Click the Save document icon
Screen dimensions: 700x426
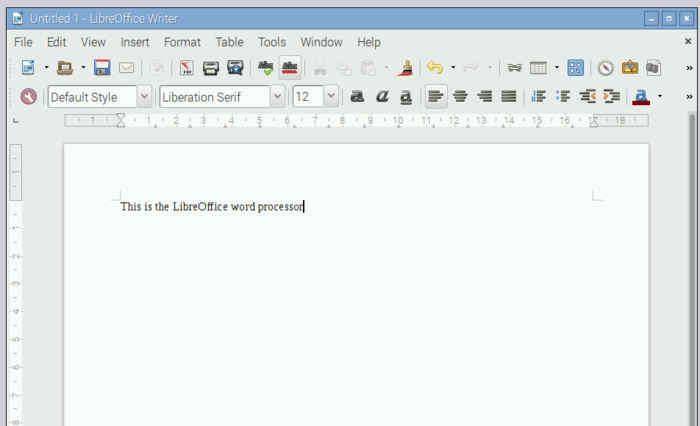pos(102,68)
